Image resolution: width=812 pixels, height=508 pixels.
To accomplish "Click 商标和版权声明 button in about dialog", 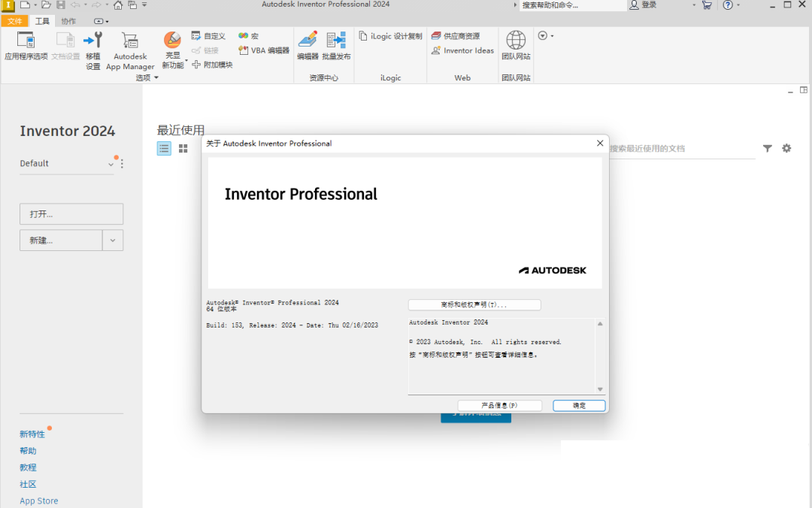I will point(474,304).
